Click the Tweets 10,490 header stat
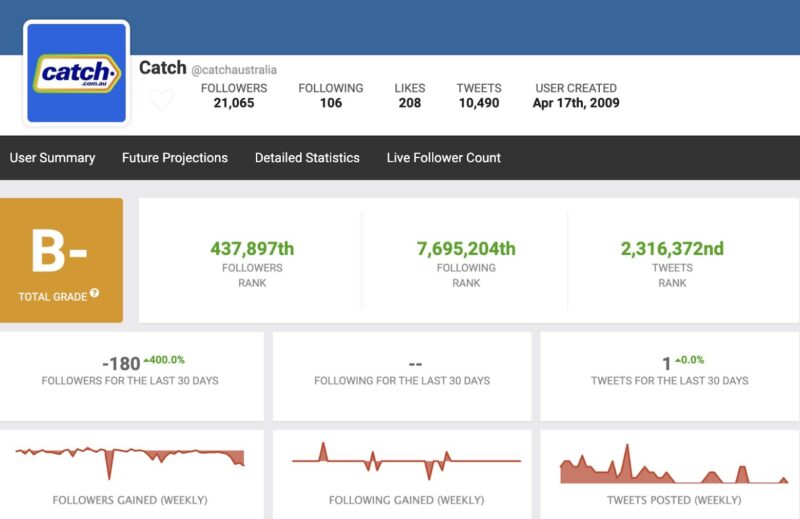 click(x=479, y=96)
